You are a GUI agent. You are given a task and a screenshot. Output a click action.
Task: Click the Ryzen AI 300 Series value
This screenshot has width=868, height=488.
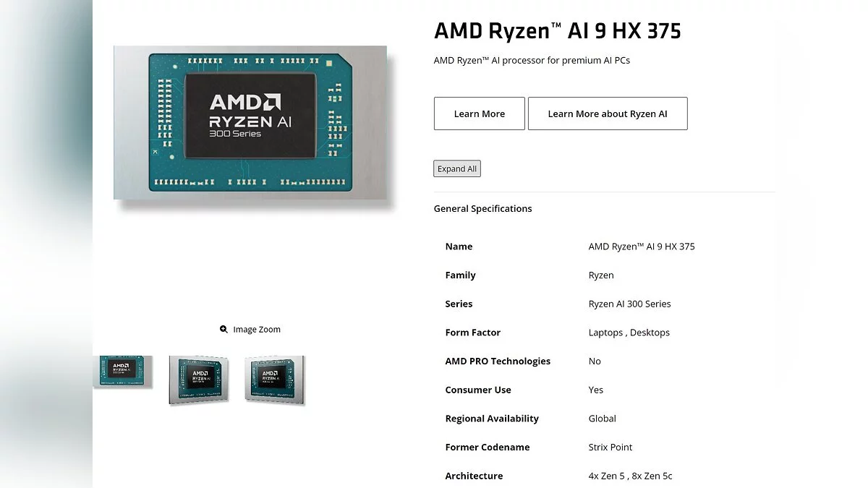(630, 304)
